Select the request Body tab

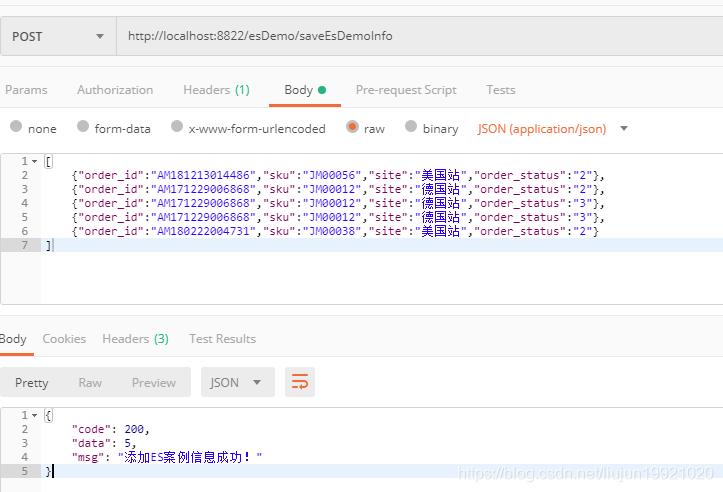click(x=305, y=90)
